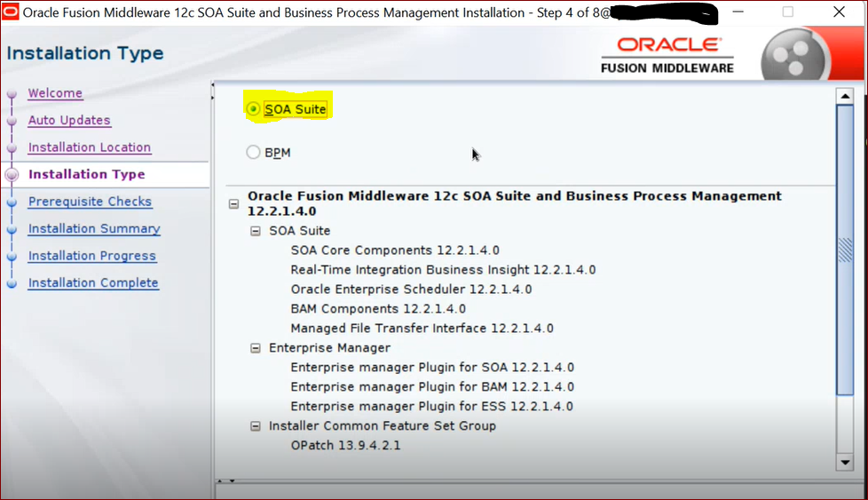868x500 pixels.
Task: Click the scrollbar down arrow
Action: (845, 463)
